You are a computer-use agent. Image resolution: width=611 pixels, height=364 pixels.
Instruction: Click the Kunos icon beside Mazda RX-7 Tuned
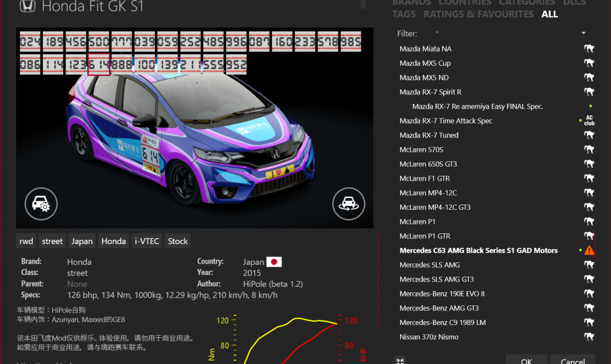589,135
